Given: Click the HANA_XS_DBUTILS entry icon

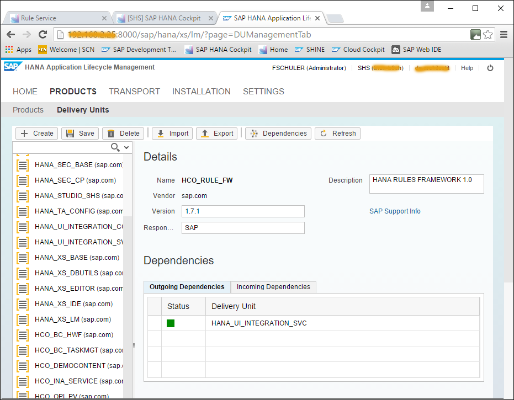Looking at the screenshot, I should coord(23,273).
